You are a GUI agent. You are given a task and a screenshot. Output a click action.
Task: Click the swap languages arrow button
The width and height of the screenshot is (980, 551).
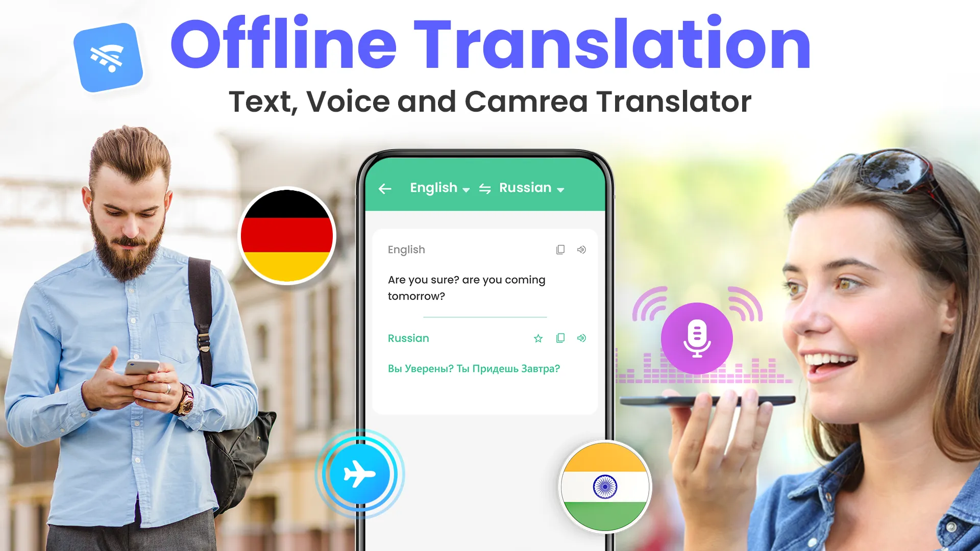click(x=484, y=187)
